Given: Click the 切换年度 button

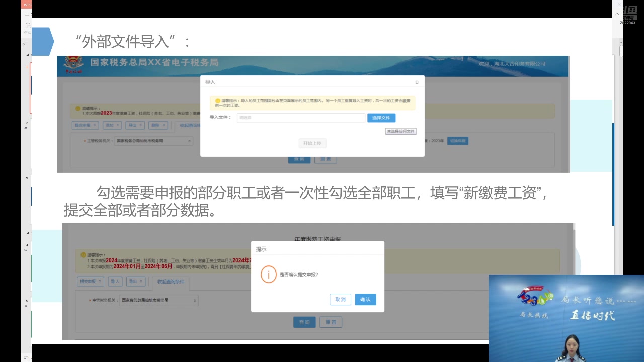Looking at the screenshot, I should pos(458,141).
